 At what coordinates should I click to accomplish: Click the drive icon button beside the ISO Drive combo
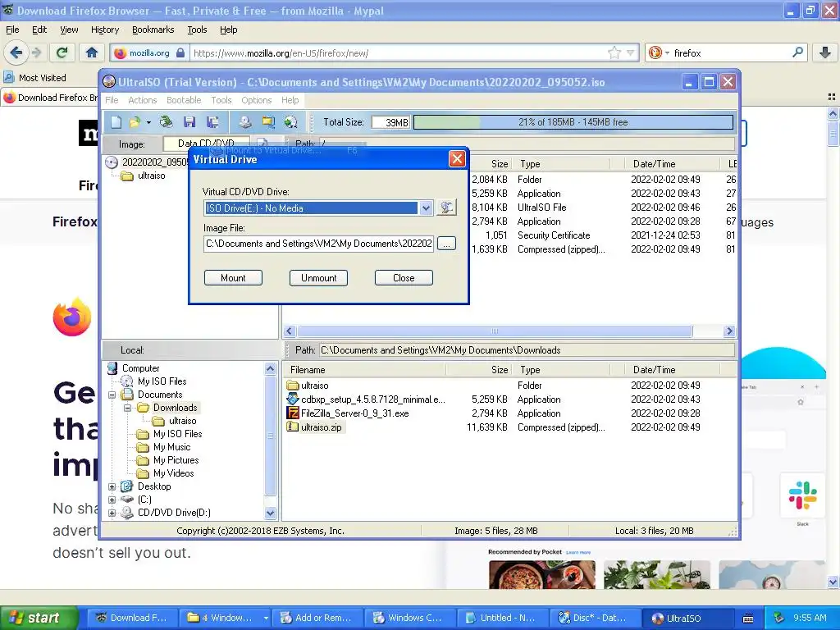446,208
